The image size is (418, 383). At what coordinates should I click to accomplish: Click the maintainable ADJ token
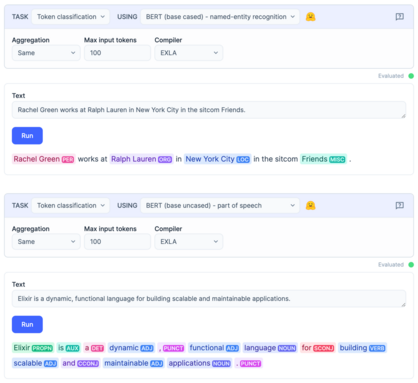pyautogui.click(x=134, y=363)
